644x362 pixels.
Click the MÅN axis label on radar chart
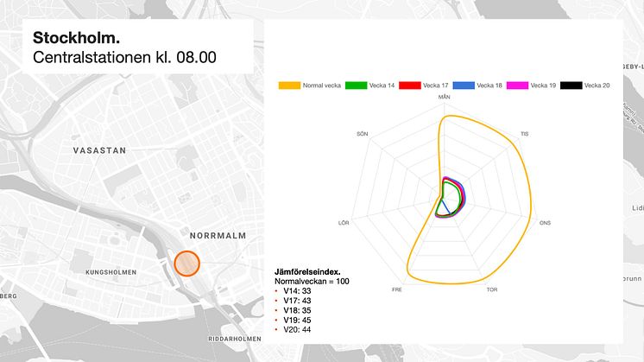444,97
